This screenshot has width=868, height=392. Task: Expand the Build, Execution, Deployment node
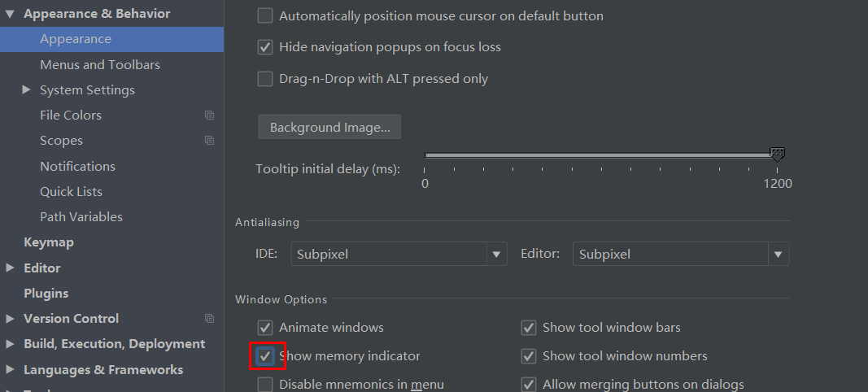10,344
